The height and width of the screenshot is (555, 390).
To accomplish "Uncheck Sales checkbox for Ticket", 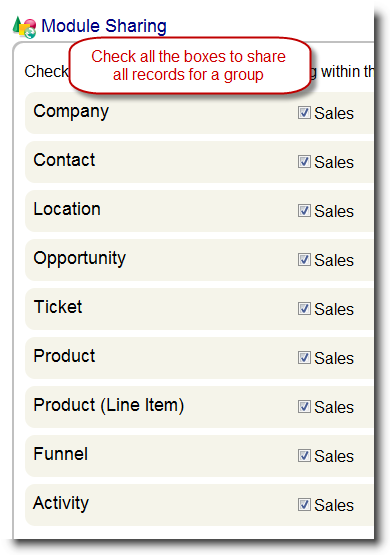I will coord(304,308).
